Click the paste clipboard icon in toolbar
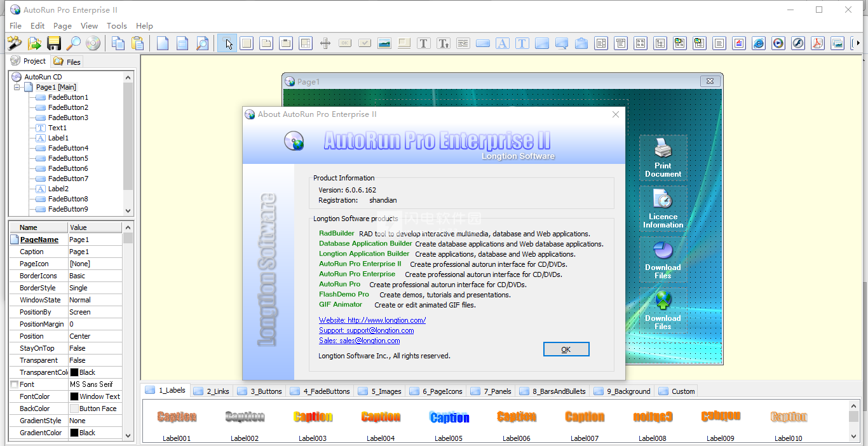868x446 pixels. 137,43
